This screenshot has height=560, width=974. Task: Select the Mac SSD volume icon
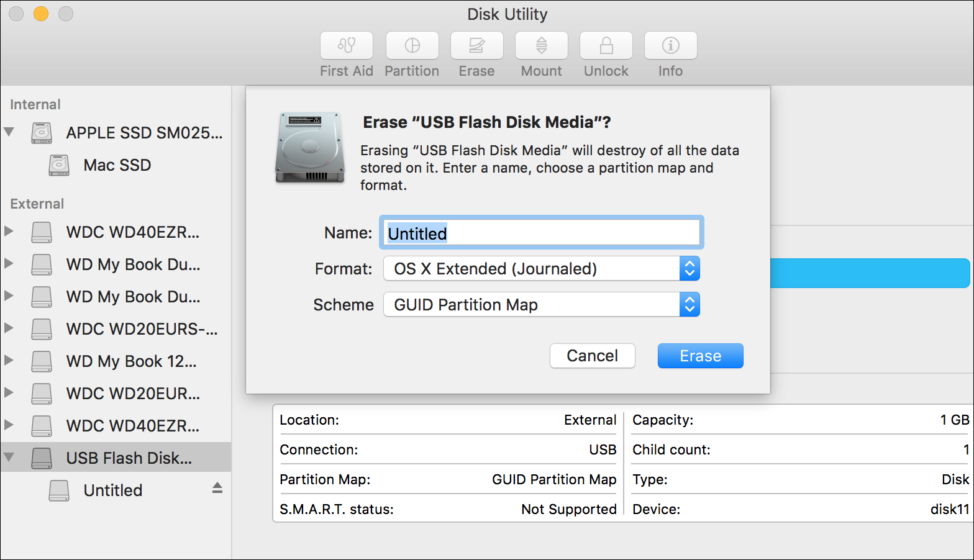tap(59, 165)
